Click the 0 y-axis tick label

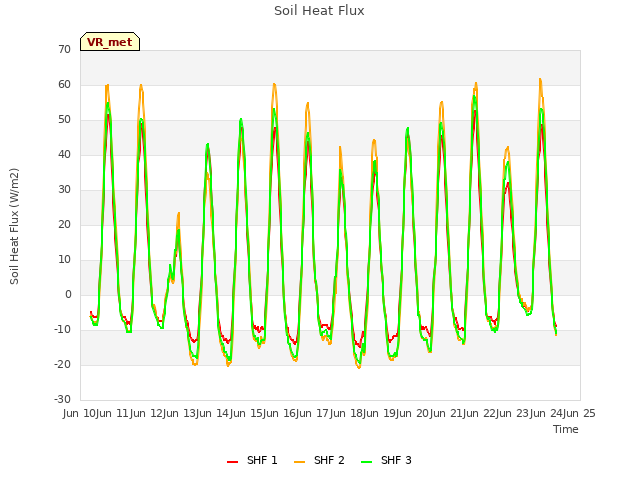pyautogui.click(x=68, y=295)
